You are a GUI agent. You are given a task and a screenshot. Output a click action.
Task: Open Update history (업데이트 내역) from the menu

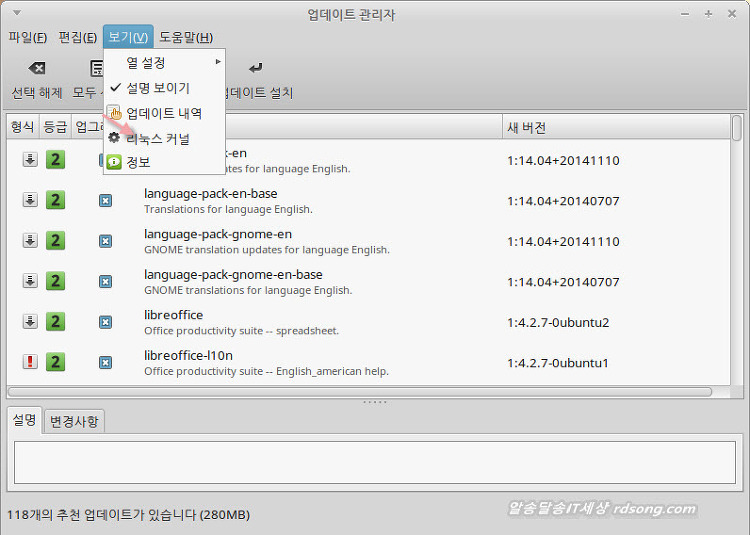tap(164, 113)
